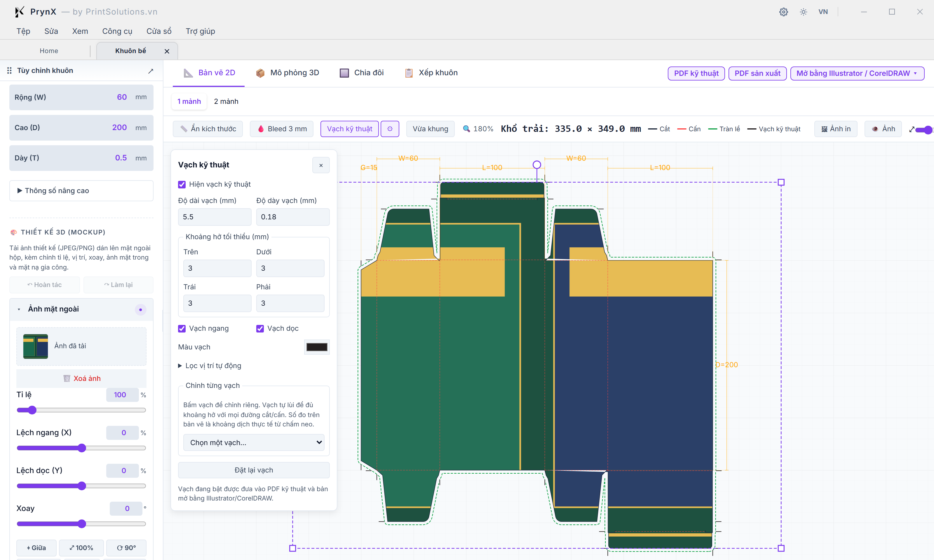
Task: Open the Màu vạch color swatch
Action: [316, 347]
